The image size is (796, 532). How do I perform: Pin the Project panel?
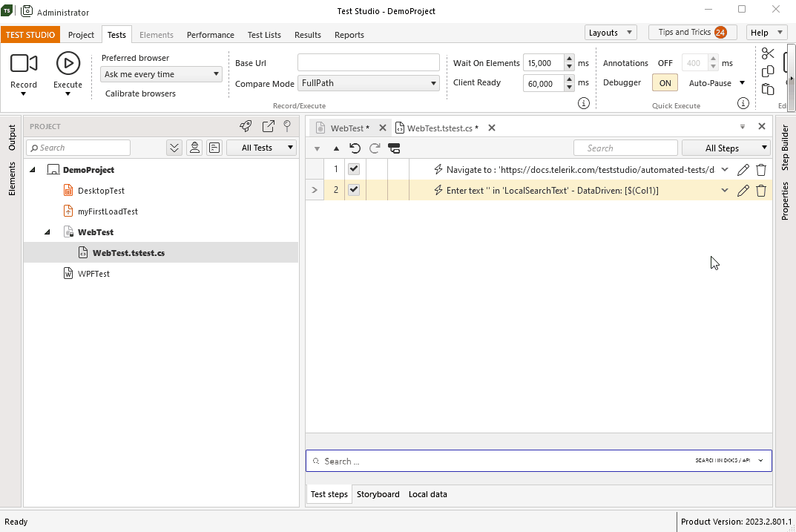287,126
